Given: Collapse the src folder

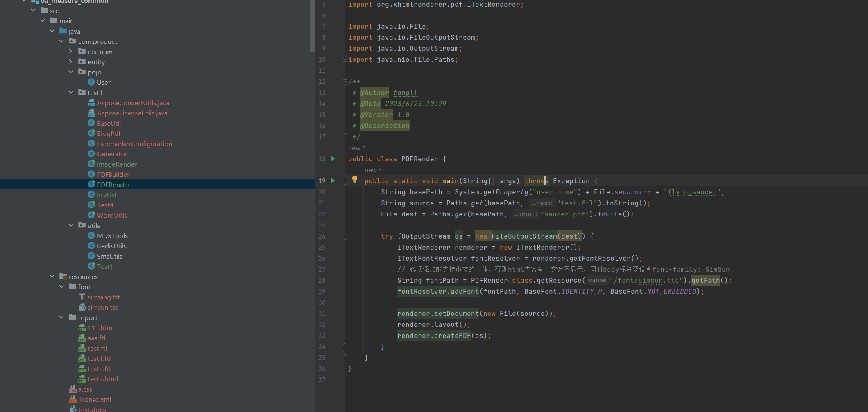Looking at the screenshot, I should point(33,11).
